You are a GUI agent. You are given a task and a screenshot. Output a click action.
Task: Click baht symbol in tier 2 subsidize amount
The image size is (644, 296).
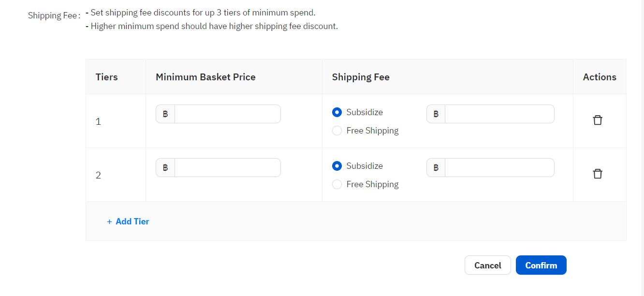[x=436, y=168]
